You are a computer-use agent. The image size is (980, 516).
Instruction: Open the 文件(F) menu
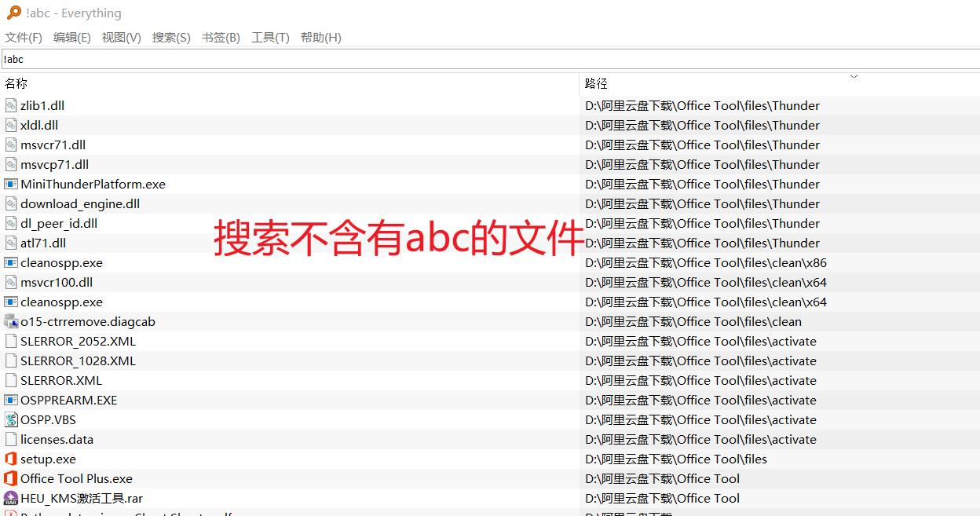point(24,38)
